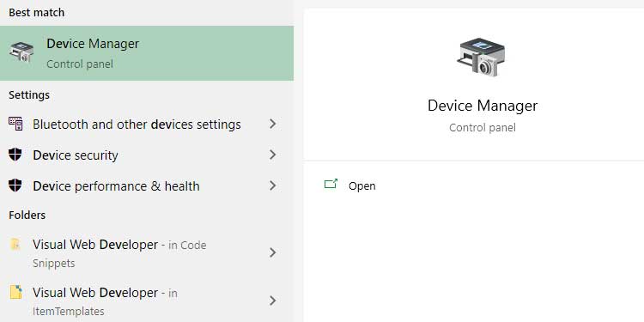Click the Device security shield icon

click(15, 155)
